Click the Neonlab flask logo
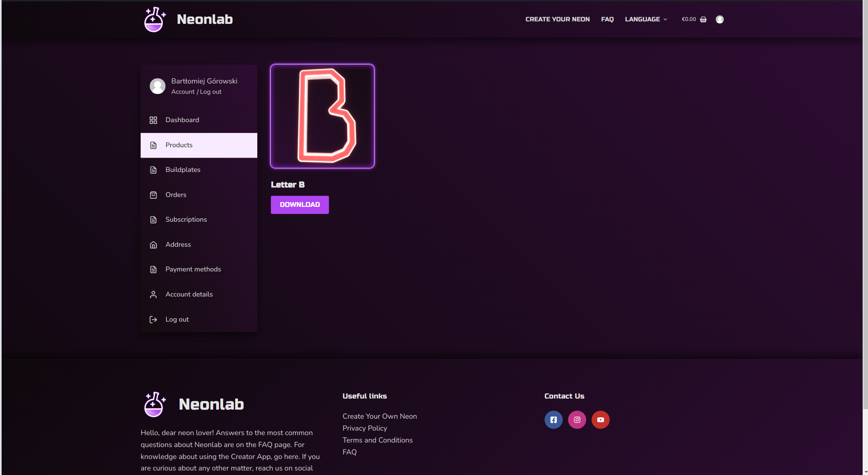The height and width of the screenshot is (475, 868). point(154,19)
